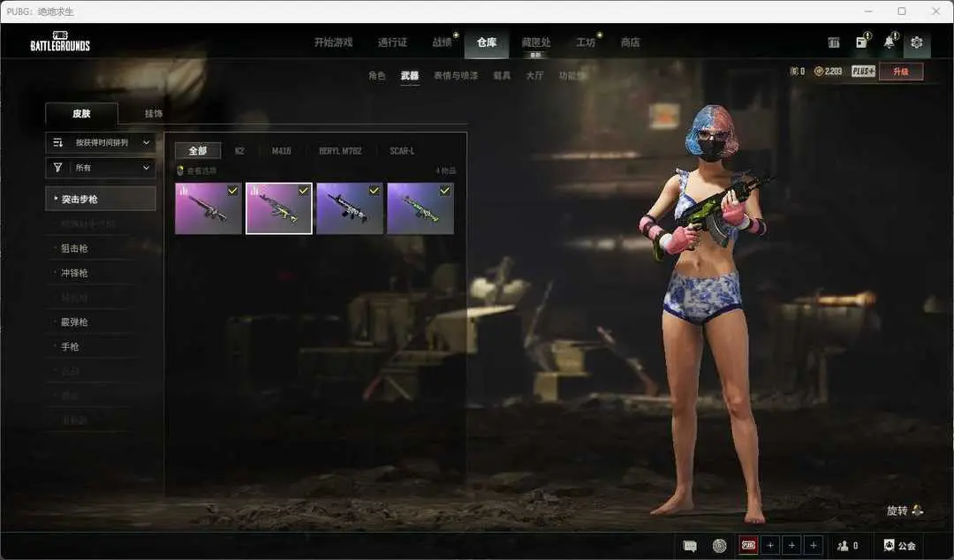Viewport: 954px width, 560px height.
Task: Filter skins by K2
Action: 239,150
